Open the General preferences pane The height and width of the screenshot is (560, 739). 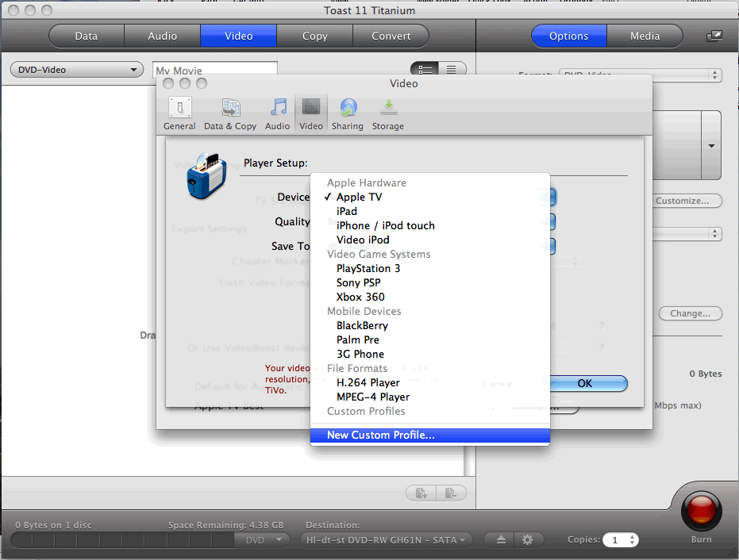click(179, 113)
